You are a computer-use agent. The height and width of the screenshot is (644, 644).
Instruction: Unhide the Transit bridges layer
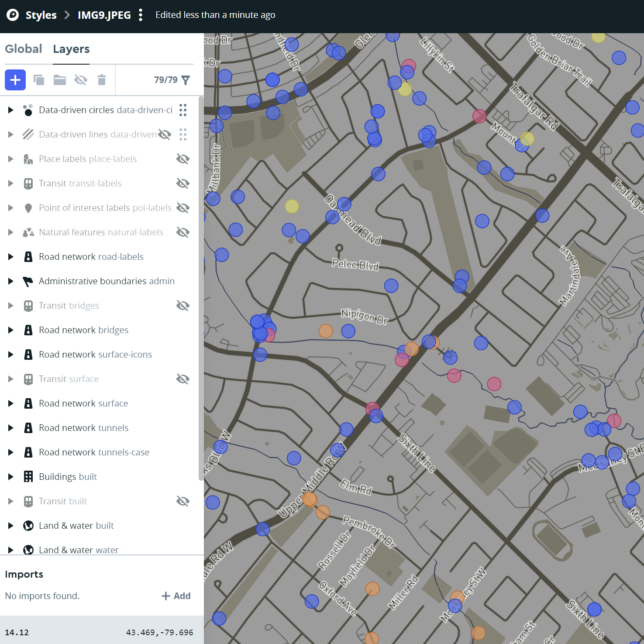[183, 306]
